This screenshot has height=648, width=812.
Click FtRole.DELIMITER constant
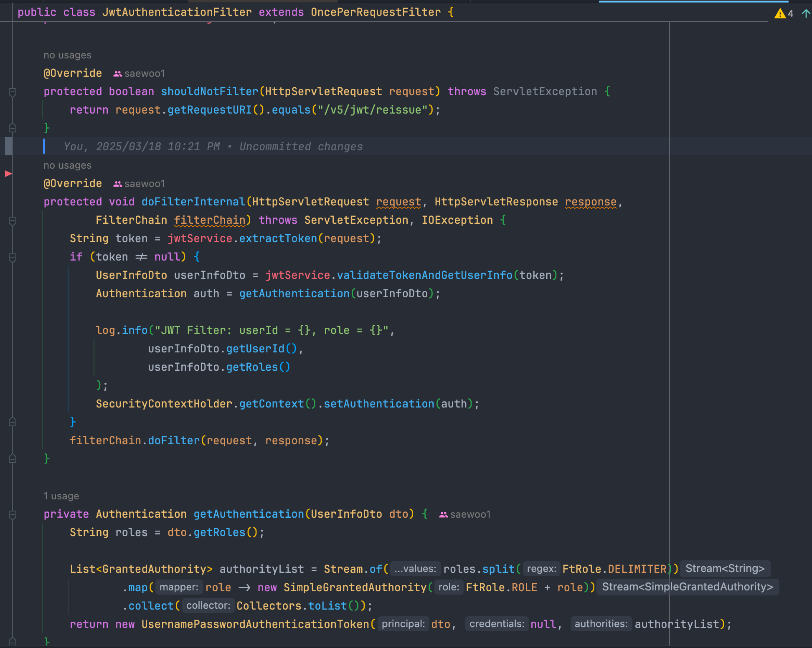click(x=614, y=569)
